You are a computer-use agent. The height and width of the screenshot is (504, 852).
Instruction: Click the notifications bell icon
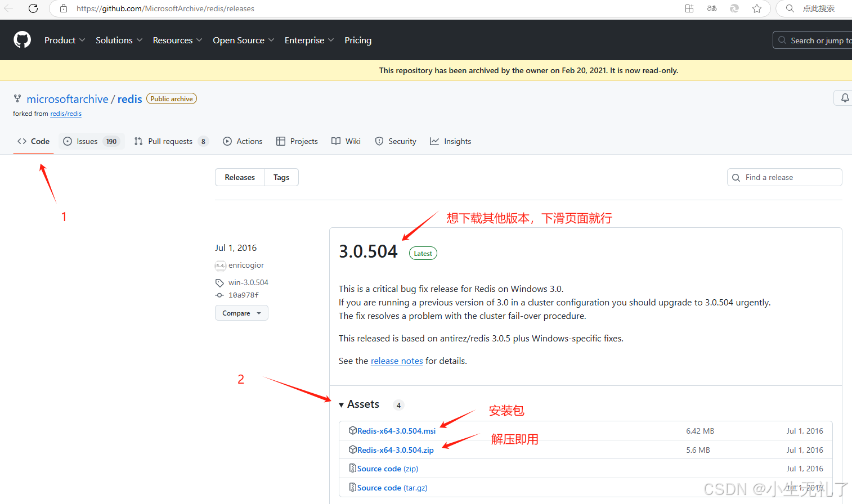point(845,98)
